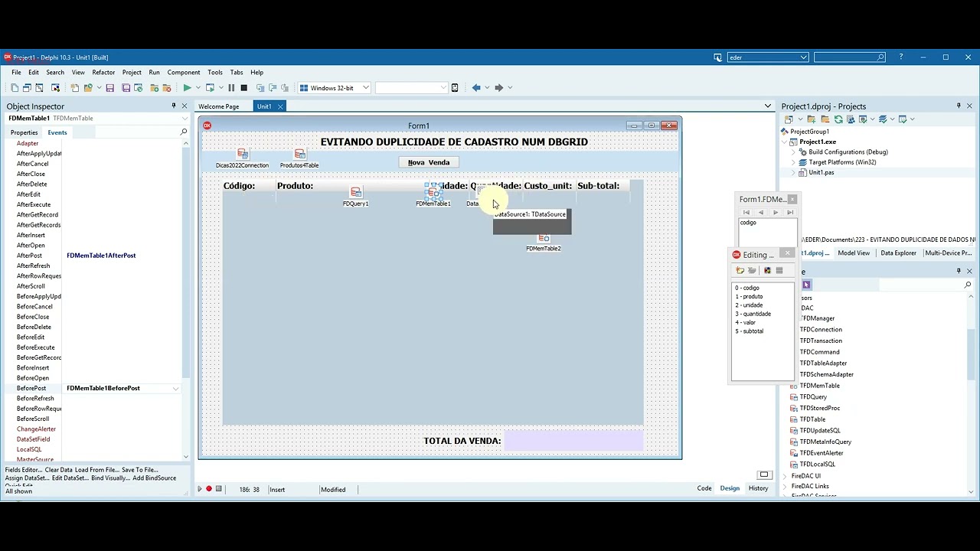The image size is (980, 551).
Task: Run the project with the green play icon
Action: point(187,88)
